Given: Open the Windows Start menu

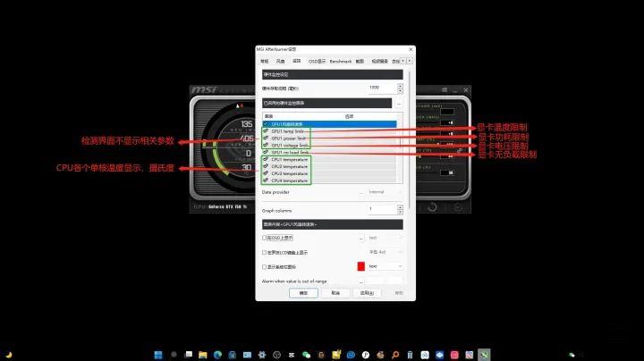Looking at the screenshot, I should click(158, 355).
